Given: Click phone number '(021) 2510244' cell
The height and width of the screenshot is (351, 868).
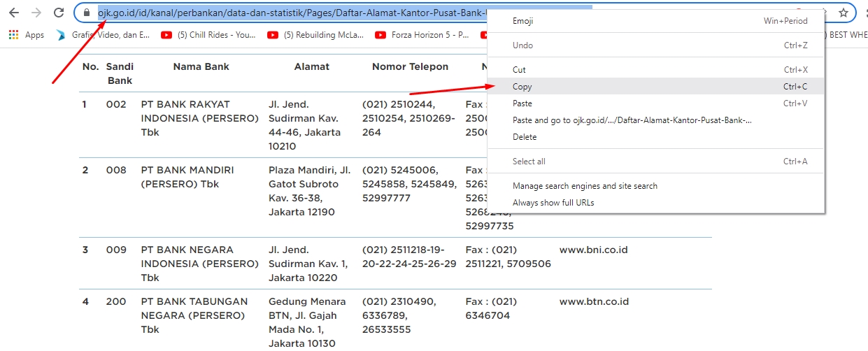Looking at the screenshot, I should point(408,118).
